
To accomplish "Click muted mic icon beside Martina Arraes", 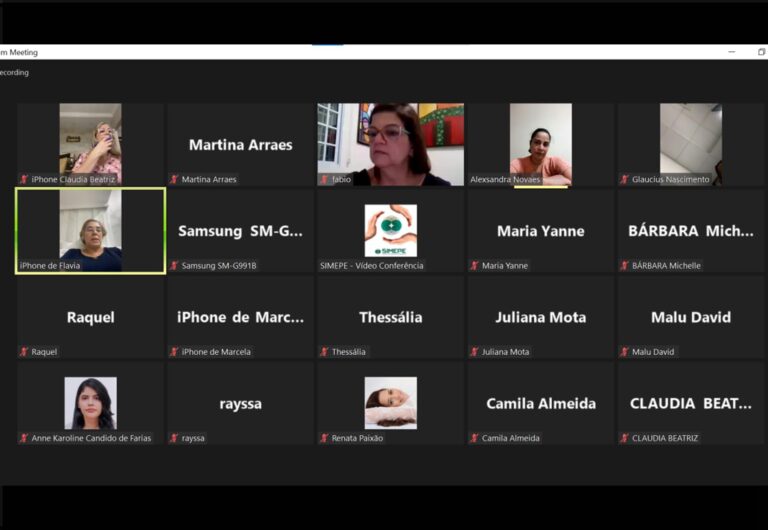I will tap(174, 180).
